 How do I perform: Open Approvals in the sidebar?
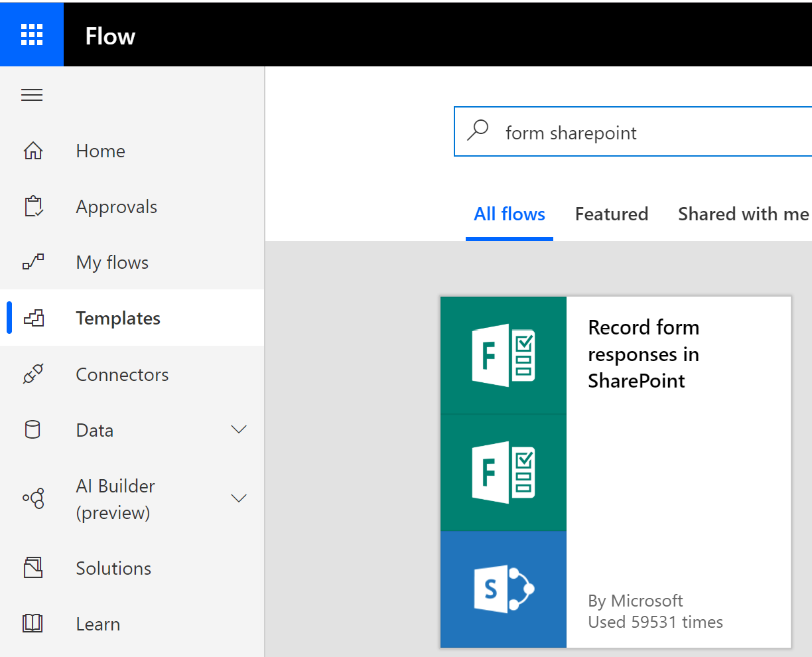[132, 206]
